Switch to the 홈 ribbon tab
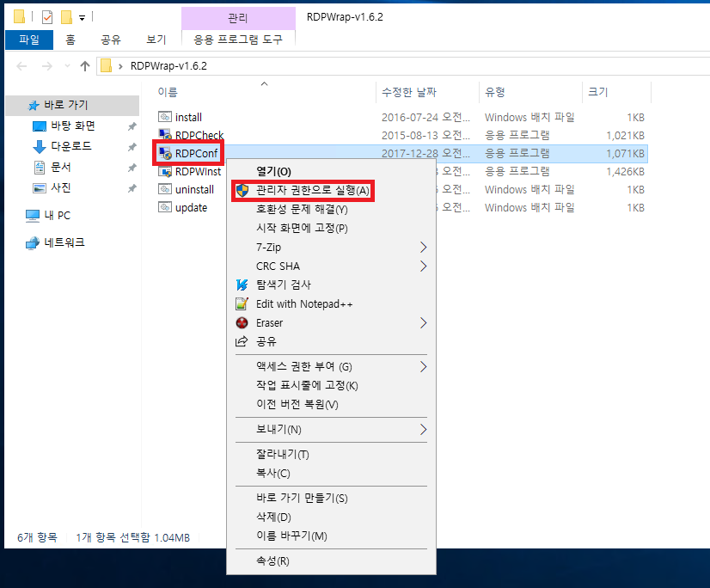 pyautogui.click(x=70, y=40)
